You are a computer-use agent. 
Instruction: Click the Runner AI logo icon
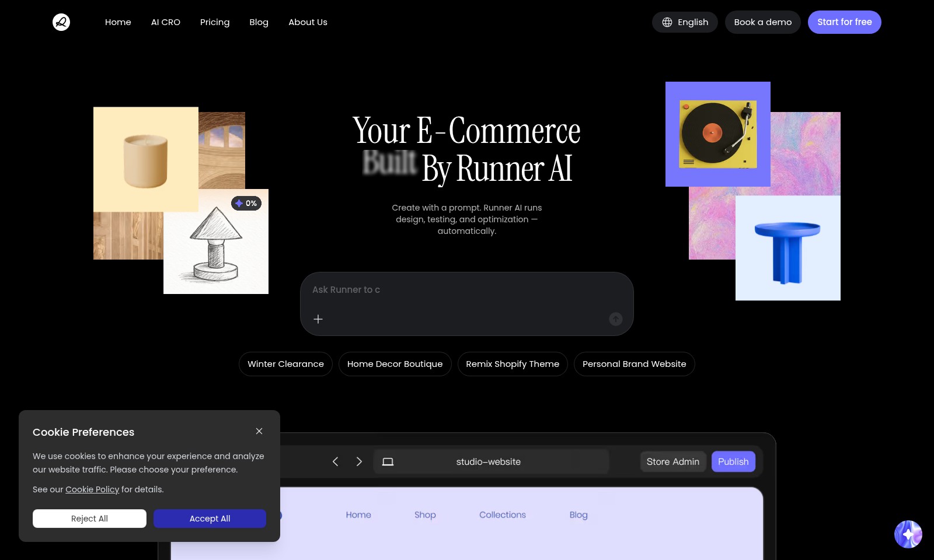coord(61,22)
